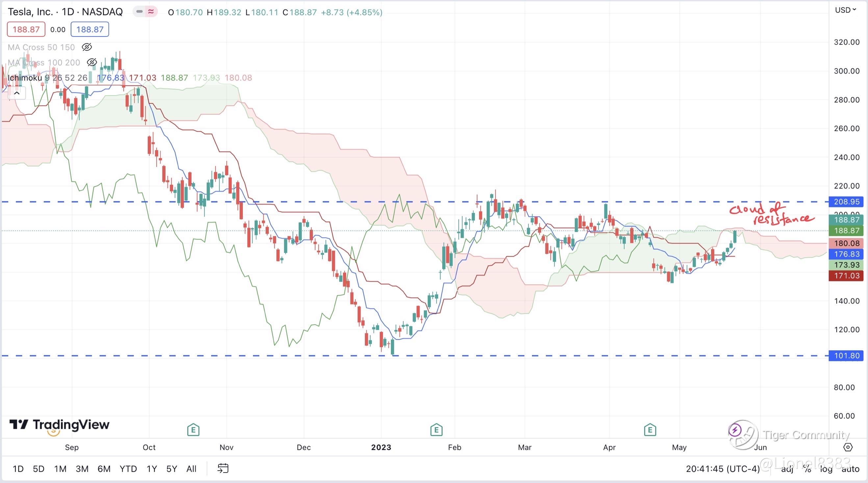Viewport: 868px width, 483px height.
Task: Open the go-to-date calendar icon
Action: [x=223, y=469]
